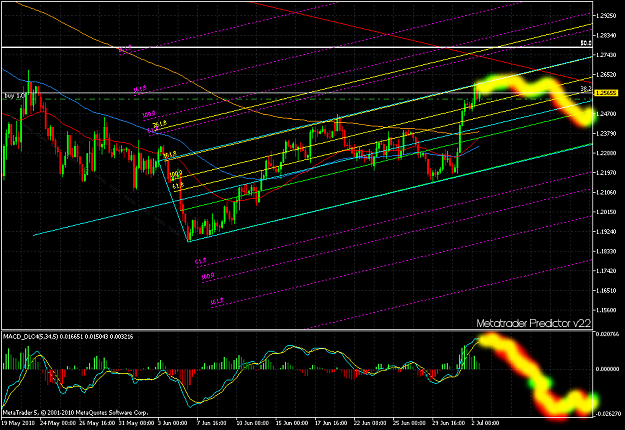Click the 1.15600 price axis label
625x430 pixels.
pyautogui.click(x=606, y=310)
